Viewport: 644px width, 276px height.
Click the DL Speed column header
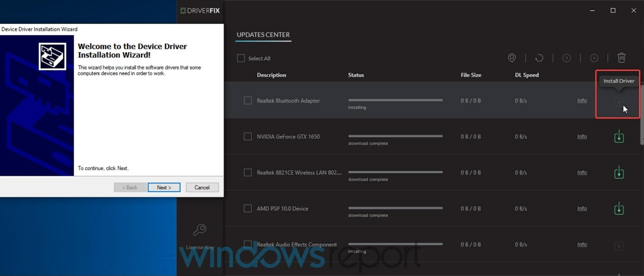point(527,75)
